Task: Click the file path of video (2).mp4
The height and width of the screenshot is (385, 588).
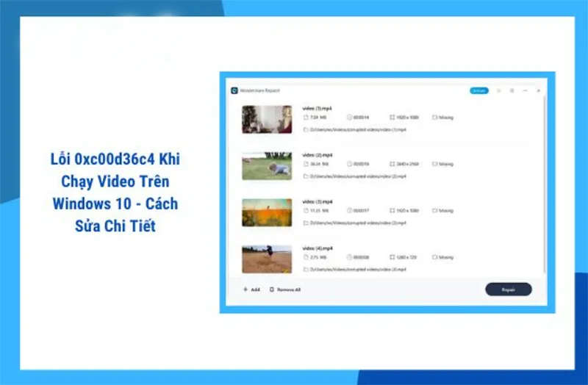Action: coord(358,176)
